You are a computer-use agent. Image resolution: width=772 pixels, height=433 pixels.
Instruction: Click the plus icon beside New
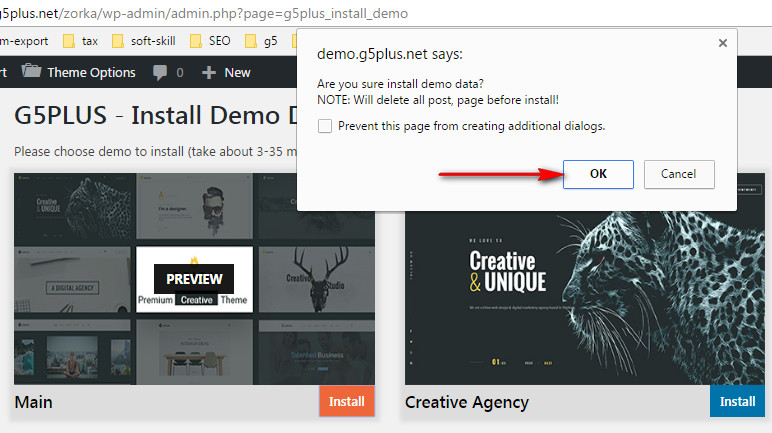tap(209, 73)
